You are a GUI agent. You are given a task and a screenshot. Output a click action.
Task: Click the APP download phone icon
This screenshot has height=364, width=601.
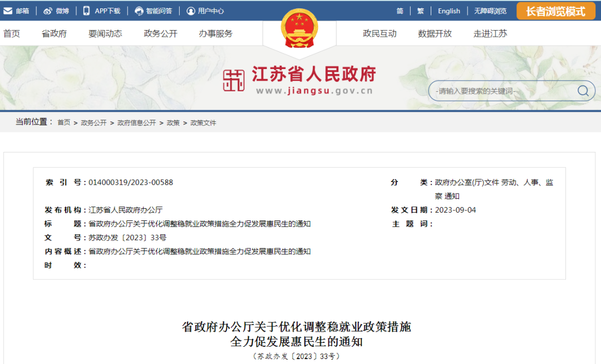[x=86, y=11]
